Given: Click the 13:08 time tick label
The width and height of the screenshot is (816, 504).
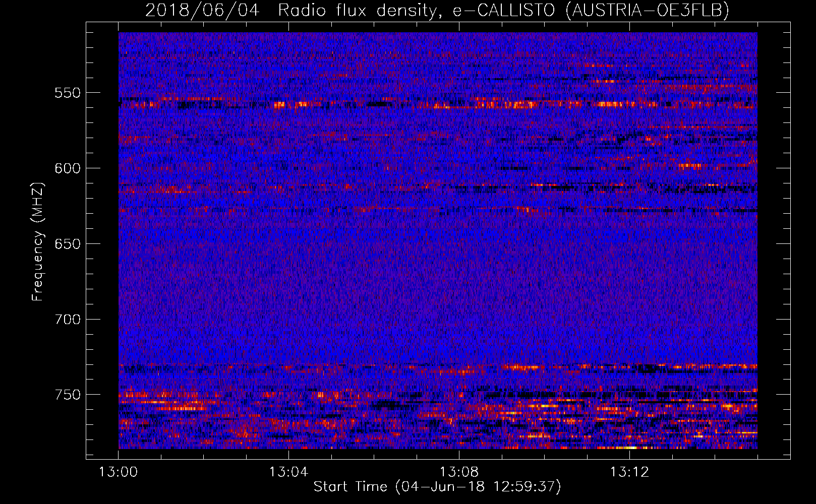Looking at the screenshot, I should (x=459, y=472).
